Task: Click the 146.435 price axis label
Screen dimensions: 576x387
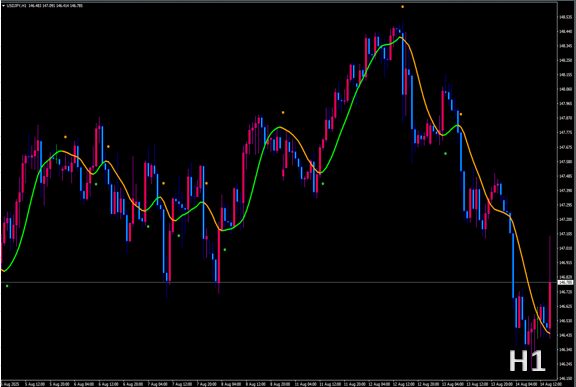Action: click(x=565, y=335)
